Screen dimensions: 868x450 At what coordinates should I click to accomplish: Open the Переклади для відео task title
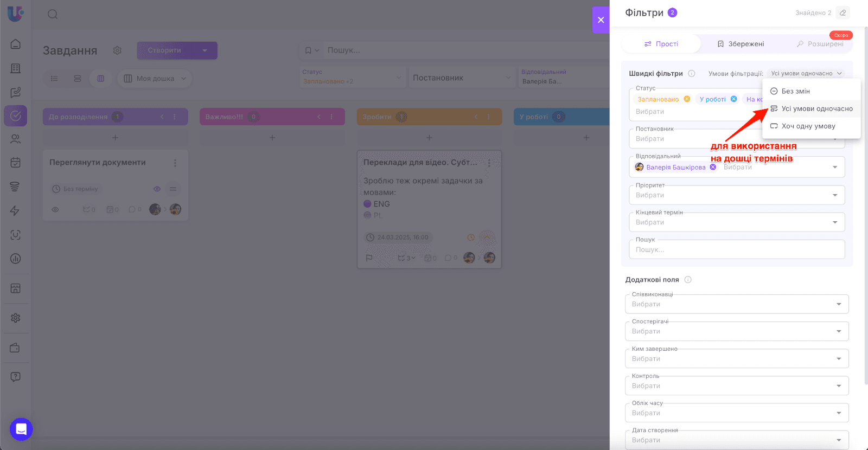click(420, 162)
